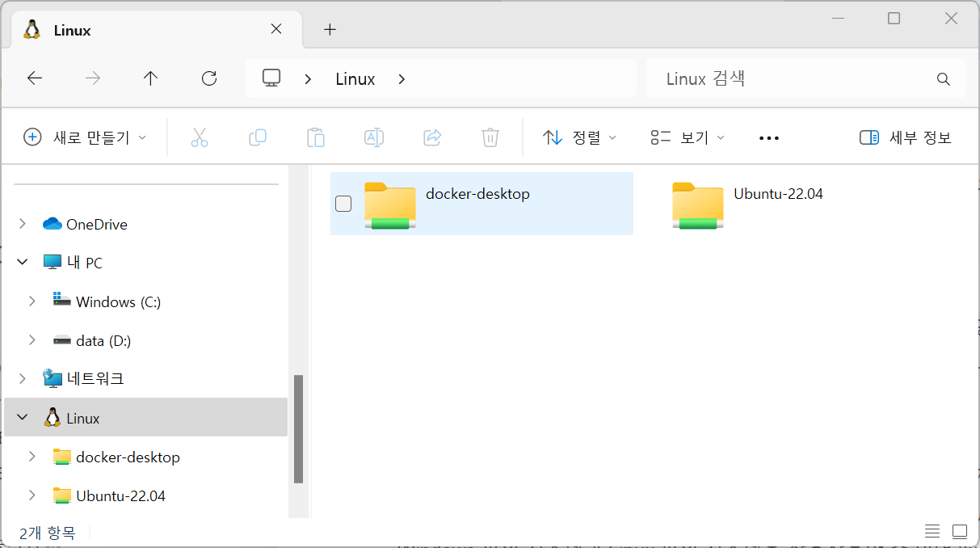Open the three-dot more options menu

click(769, 138)
